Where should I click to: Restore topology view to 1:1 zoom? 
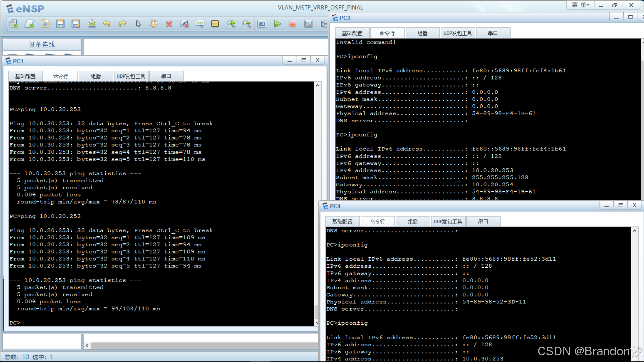(x=262, y=24)
